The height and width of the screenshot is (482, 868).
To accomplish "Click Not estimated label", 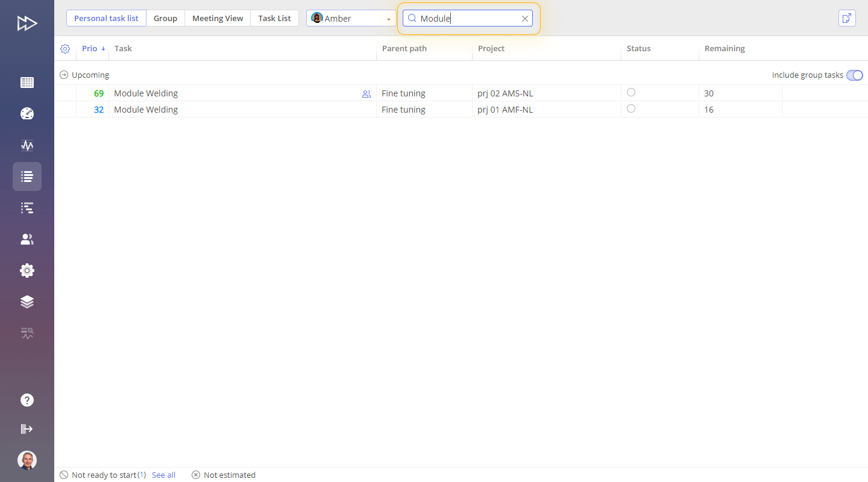I will coord(230,475).
